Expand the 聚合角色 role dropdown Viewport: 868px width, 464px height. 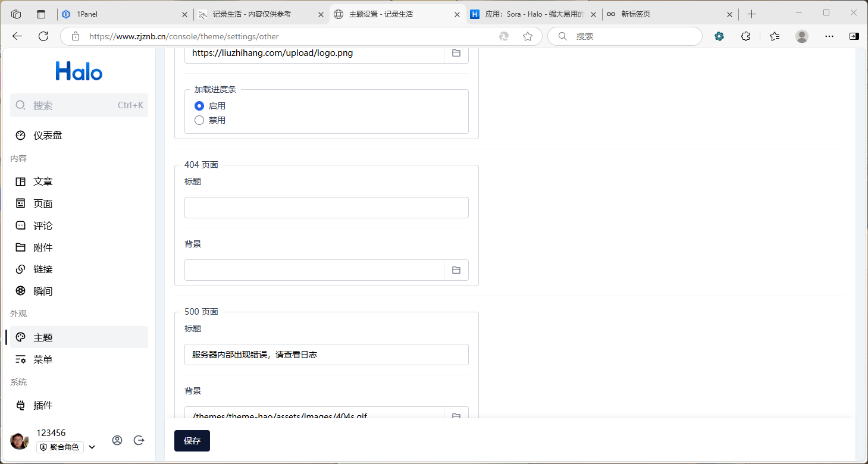(92, 447)
